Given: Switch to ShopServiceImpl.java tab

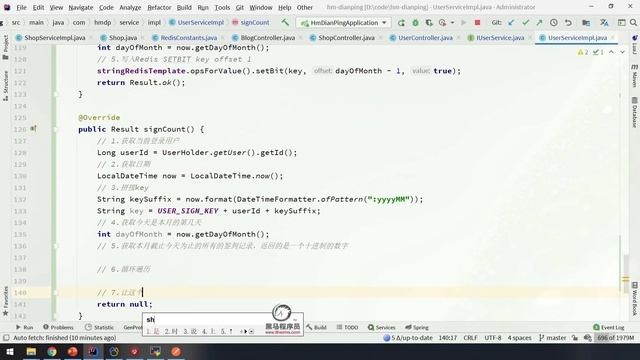Looking at the screenshot, I should pos(54,38).
